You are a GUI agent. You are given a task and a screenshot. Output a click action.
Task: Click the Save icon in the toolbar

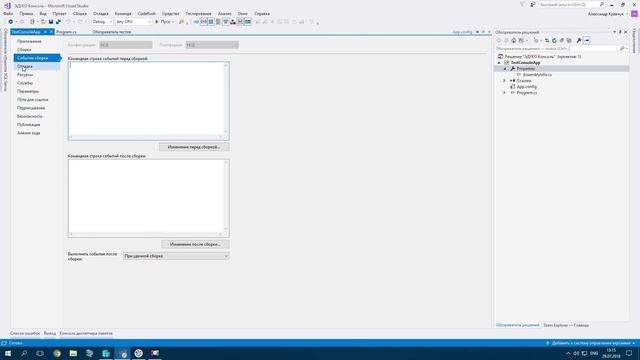51,22
